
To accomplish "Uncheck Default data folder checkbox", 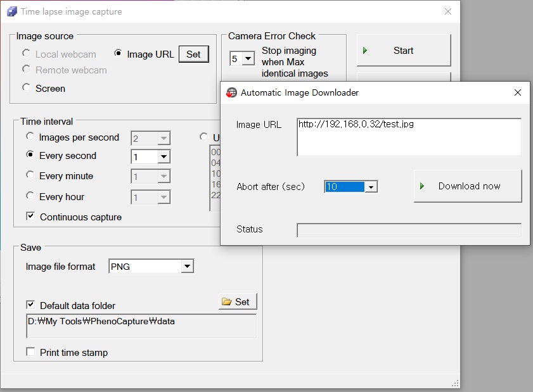I will tap(30, 305).
